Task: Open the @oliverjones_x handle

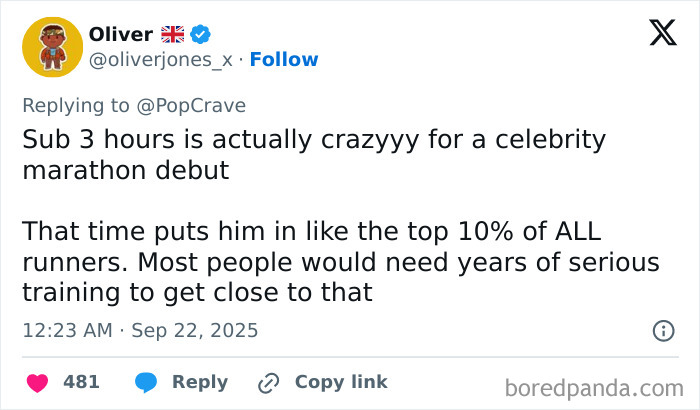Action: coord(160,59)
